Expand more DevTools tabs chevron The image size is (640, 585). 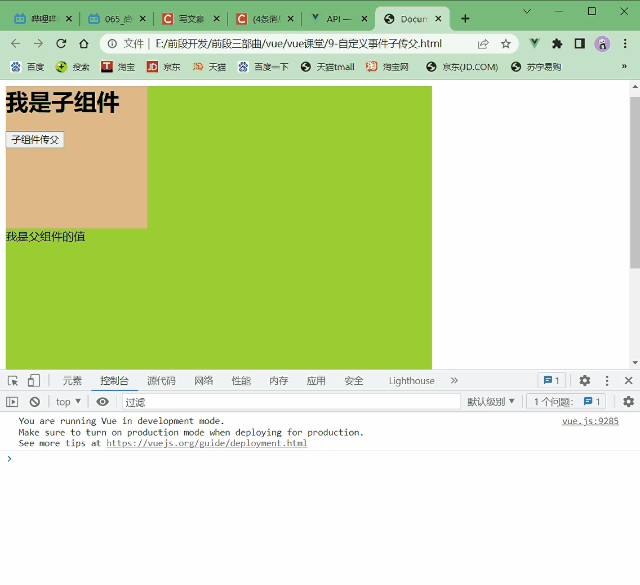(x=454, y=381)
